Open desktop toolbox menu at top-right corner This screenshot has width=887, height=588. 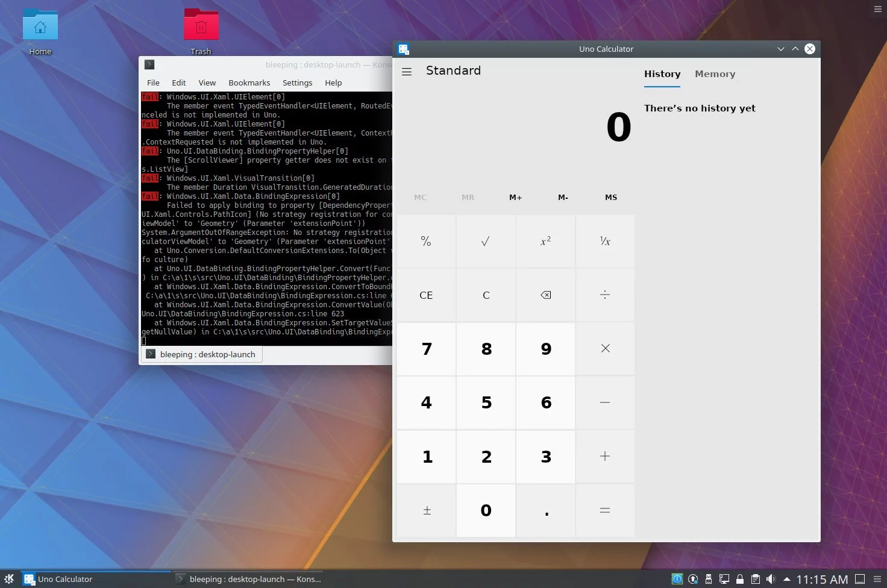(x=877, y=9)
